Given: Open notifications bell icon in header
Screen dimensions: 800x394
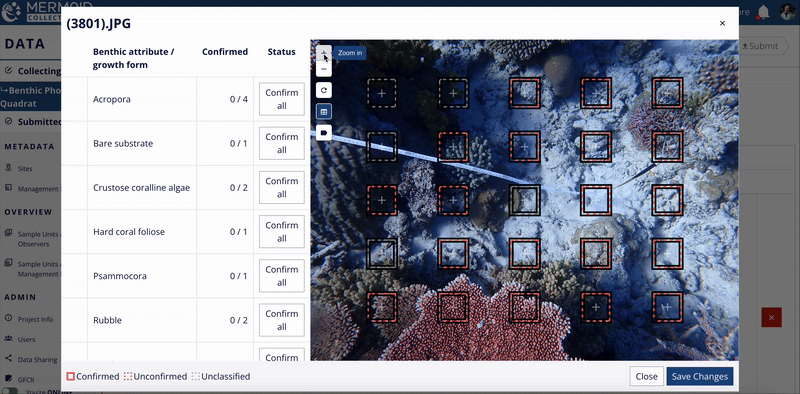Looking at the screenshot, I should click(763, 12).
